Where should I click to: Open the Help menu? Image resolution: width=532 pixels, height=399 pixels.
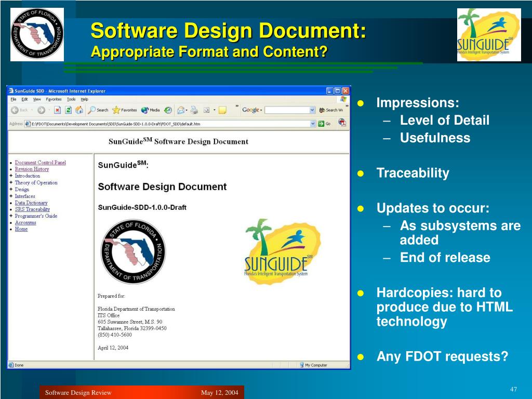(85, 99)
